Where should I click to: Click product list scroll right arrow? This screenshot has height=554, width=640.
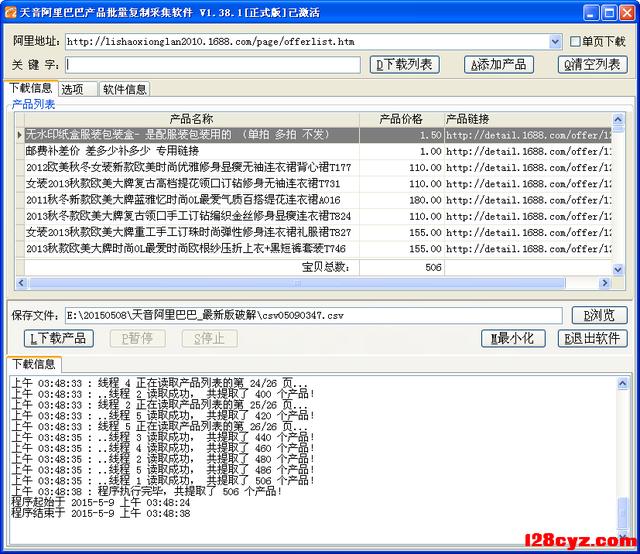click(604, 283)
